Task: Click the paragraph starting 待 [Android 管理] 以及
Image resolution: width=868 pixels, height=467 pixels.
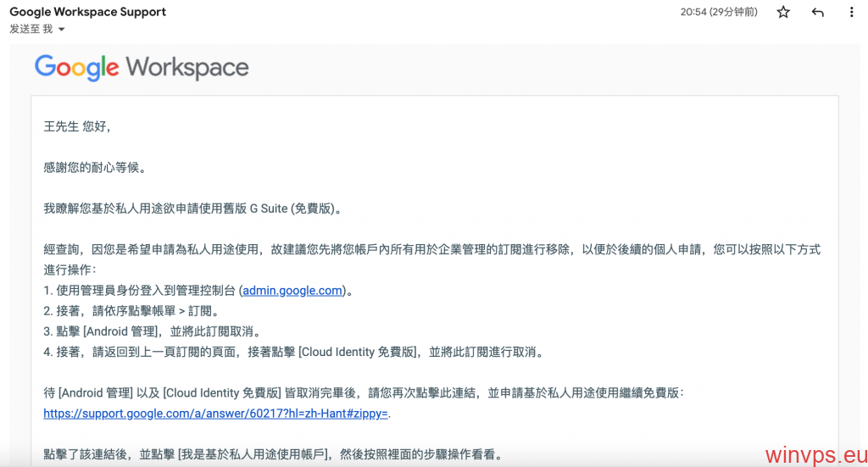Action: click(364, 393)
